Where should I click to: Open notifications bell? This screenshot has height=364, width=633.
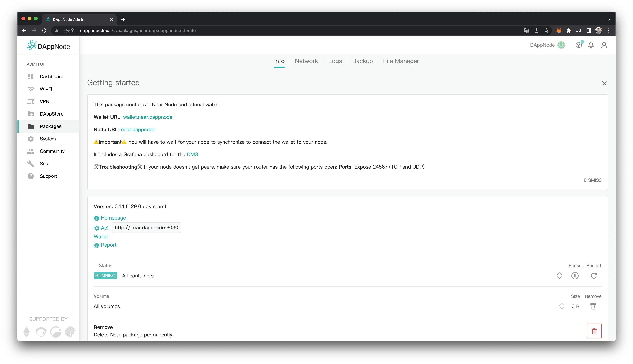(x=591, y=45)
